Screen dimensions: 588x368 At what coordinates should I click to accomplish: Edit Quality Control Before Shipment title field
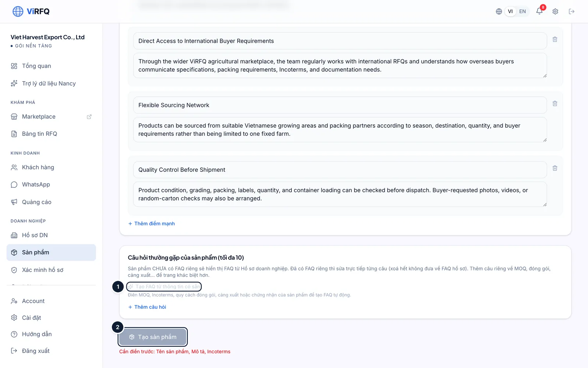coord(340,170)
